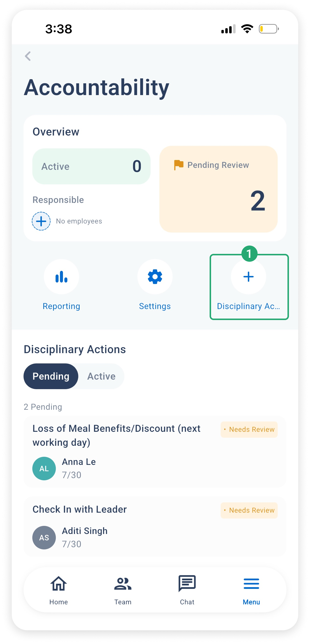Image resolution: width=310 pixels, height=644 pixels.
Task: Open Active count card
Action: coord(91,166)
